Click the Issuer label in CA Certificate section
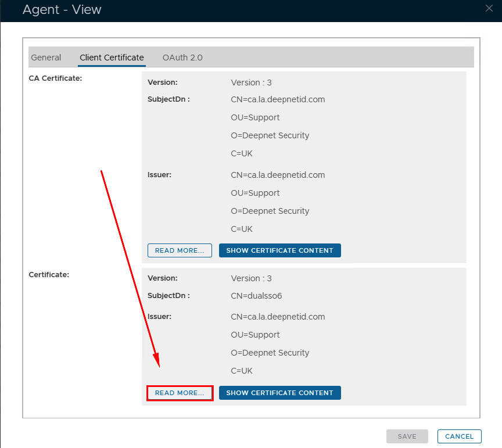The height and width of the screenshot is (448, 502). coord(159,174)
